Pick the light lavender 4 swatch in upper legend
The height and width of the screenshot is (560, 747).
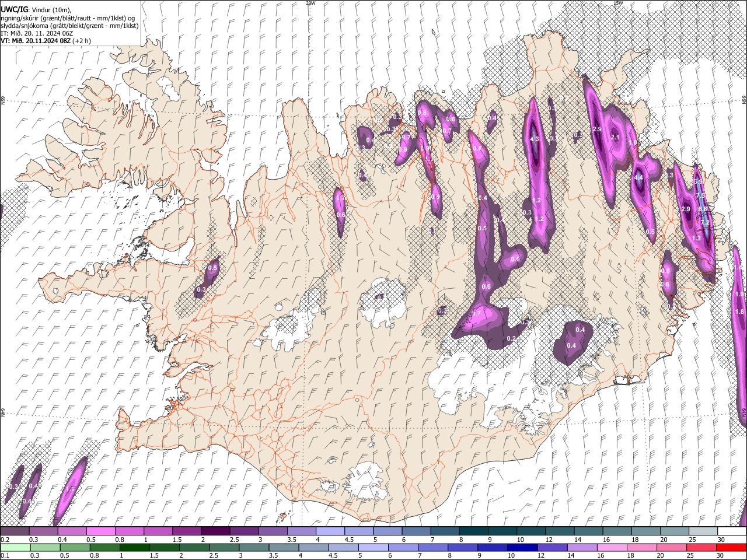click(x=329, y=531)
